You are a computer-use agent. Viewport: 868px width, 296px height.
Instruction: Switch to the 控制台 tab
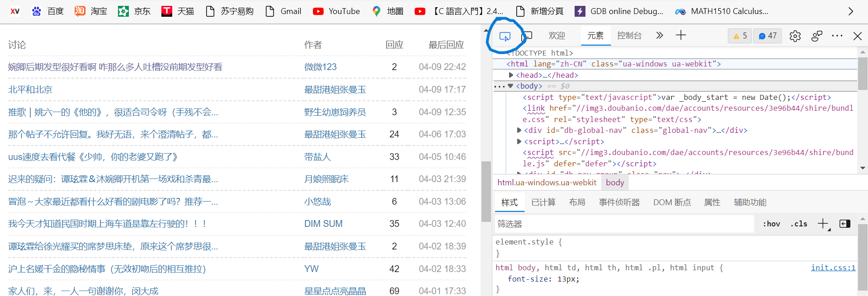click(x=629, y=36)
